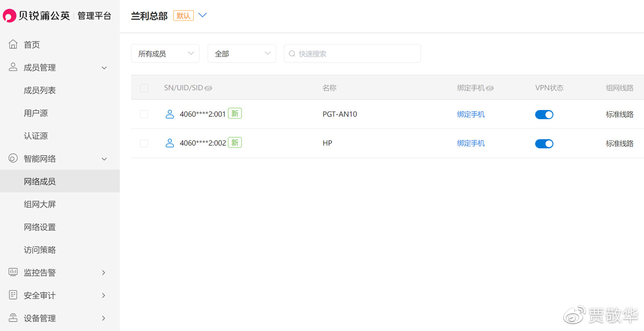Click the 新 badge on row 4060****2:001
Screen dimensions: 644x331
235,113
